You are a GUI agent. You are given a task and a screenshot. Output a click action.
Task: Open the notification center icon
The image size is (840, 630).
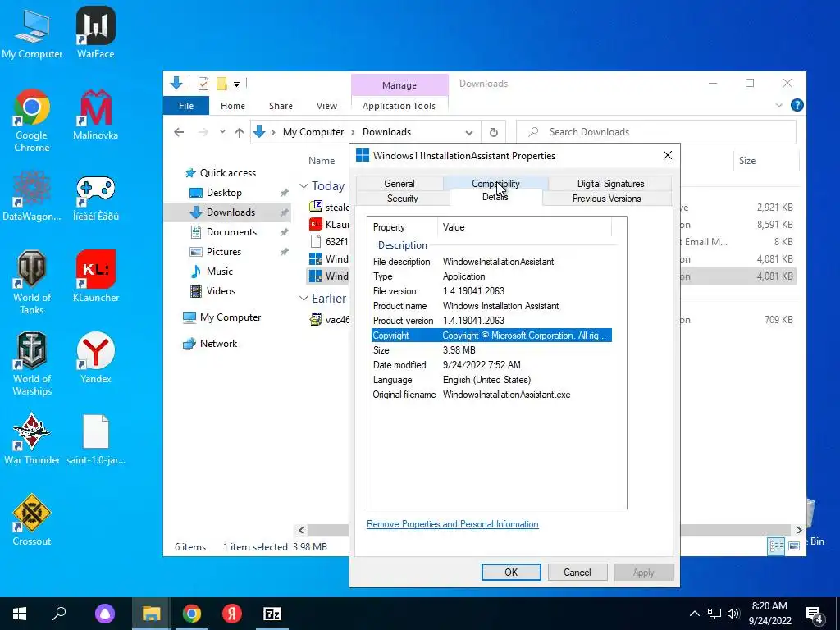click(815, 614)
